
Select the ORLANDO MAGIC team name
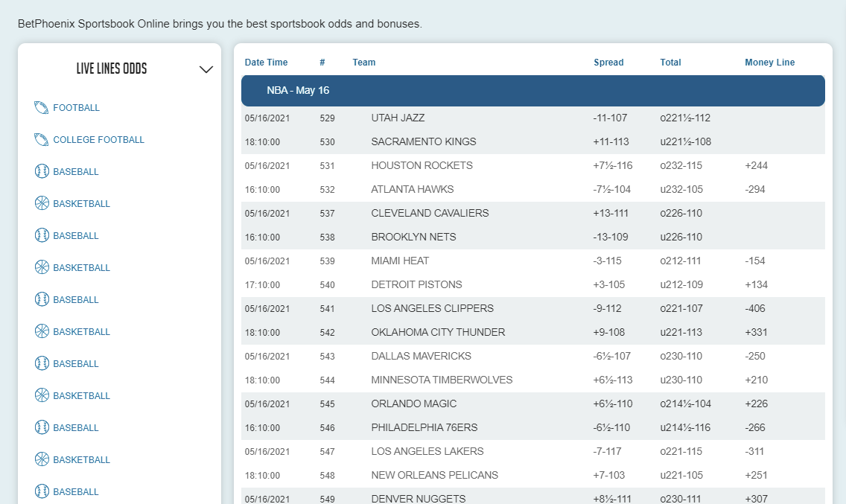click(414, 403)
